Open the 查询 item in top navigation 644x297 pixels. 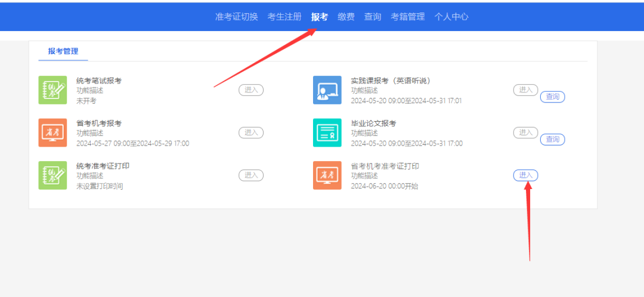pyautogui.click(x=373, y=17)
